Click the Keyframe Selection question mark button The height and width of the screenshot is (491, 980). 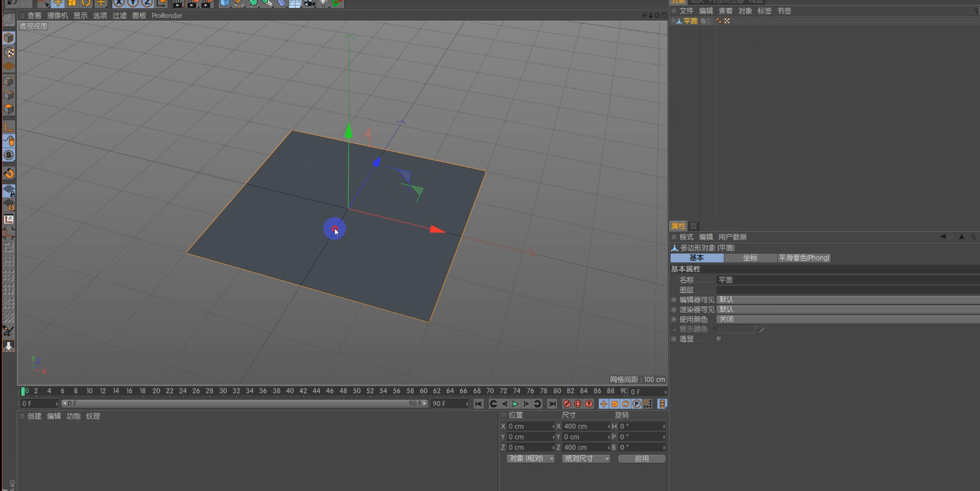tap(589, 404)
